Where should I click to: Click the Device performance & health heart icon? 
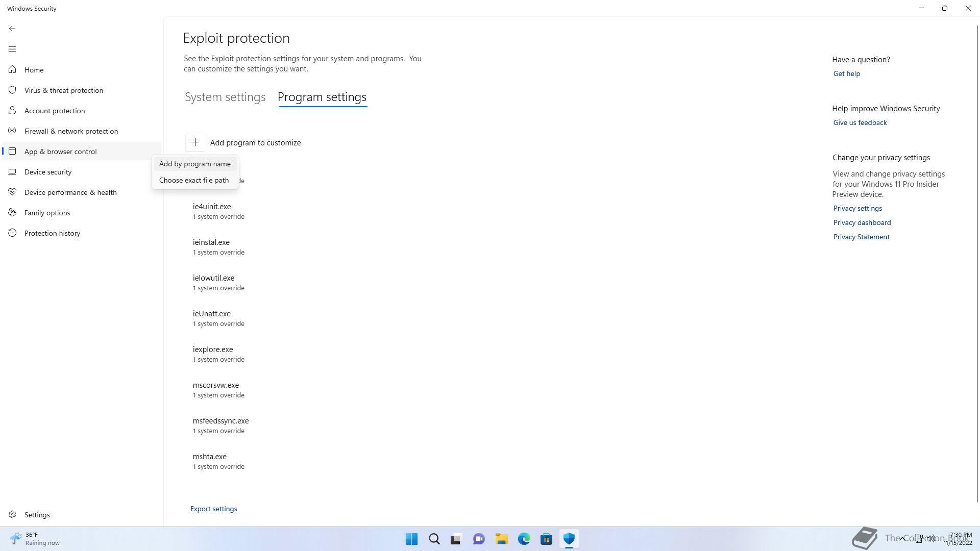tap(12, 192)
